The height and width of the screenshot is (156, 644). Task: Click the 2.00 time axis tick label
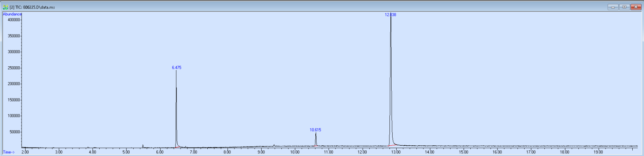click(x=25, y=152)
